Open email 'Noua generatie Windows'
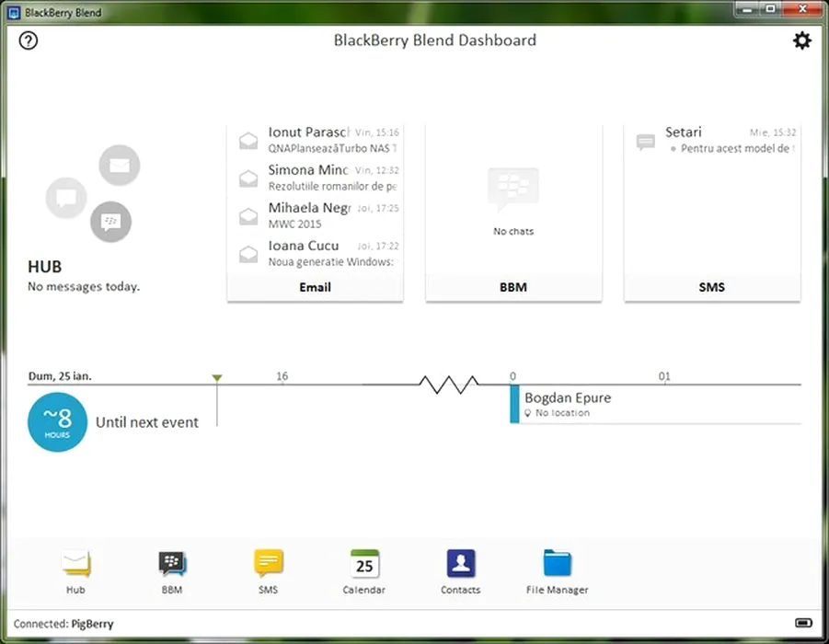The width and height of the screenshot is (829, 644). point(315,254)
